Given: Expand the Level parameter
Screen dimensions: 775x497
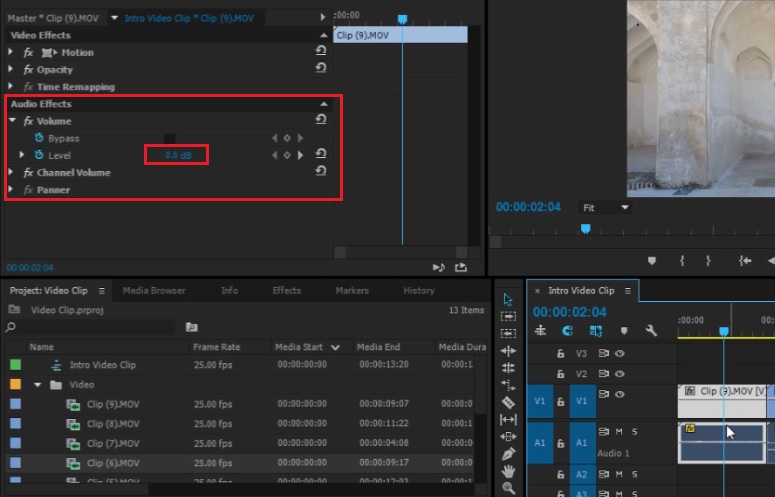Looking at the screenshot, I should (x=22, y=155).
